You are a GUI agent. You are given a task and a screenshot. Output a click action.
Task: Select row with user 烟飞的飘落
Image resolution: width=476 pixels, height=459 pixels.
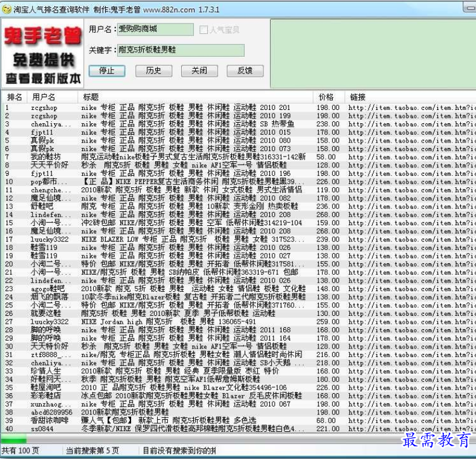click(238, 297)
